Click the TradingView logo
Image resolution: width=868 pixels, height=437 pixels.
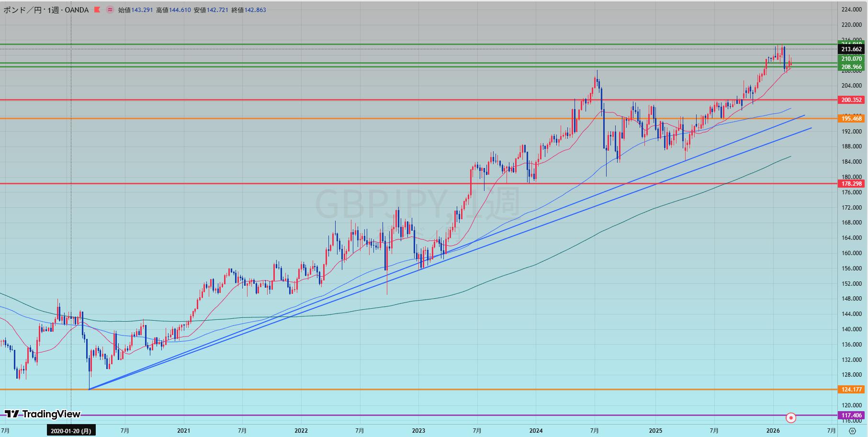pos(43,414)
